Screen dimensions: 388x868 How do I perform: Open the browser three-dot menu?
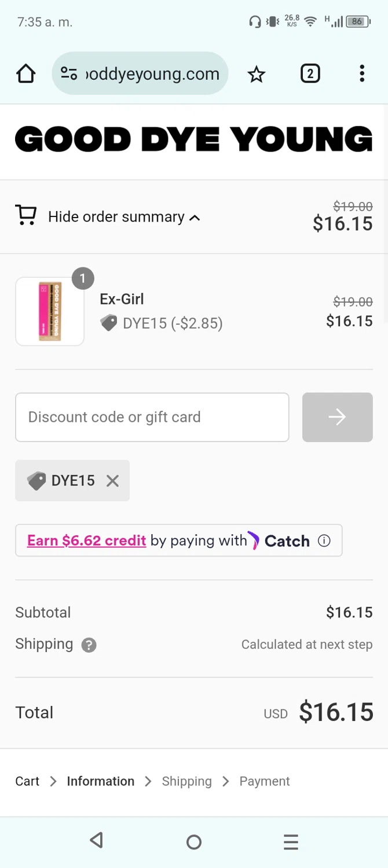coord(362,74)
